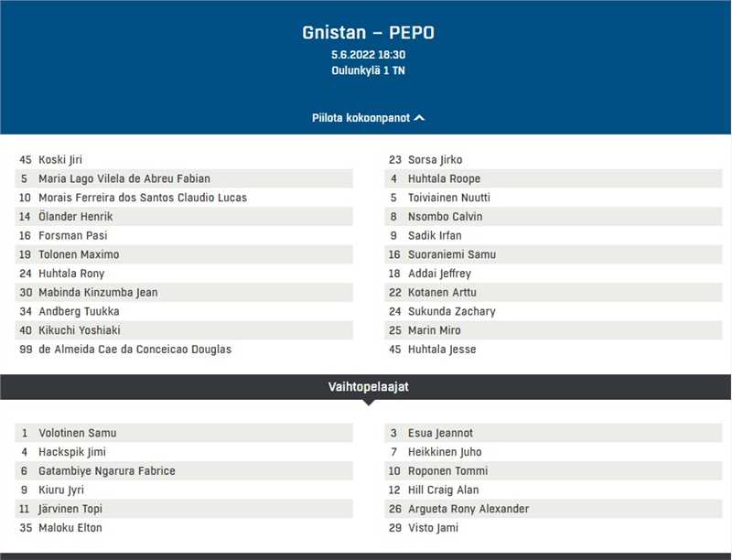Viewport: 732px width, 560px height.
Task: Open PEPO substitute Hill Craig Alan
Action: pyautogui.click(x=443, y=490)
